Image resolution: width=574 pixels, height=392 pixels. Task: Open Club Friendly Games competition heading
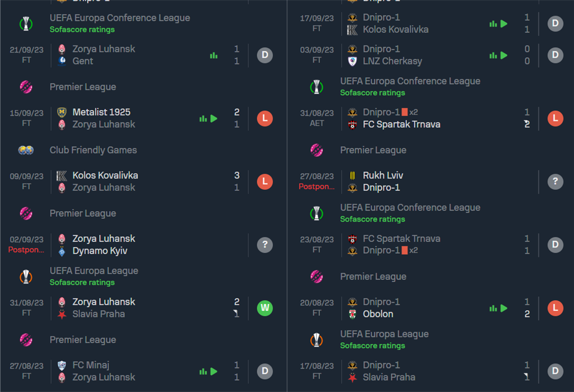[94, 150]
